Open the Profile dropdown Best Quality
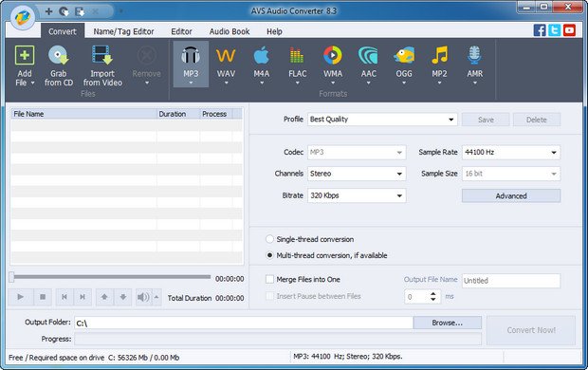 click(382, 120)
